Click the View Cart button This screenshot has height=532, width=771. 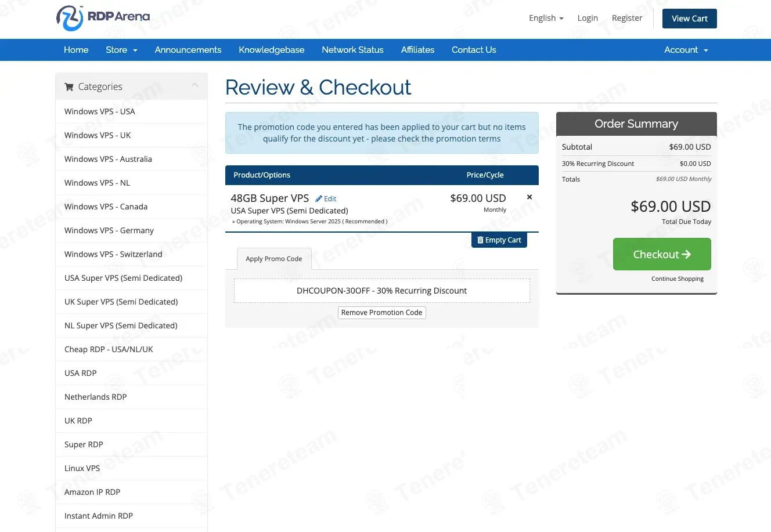coord(690,19)
